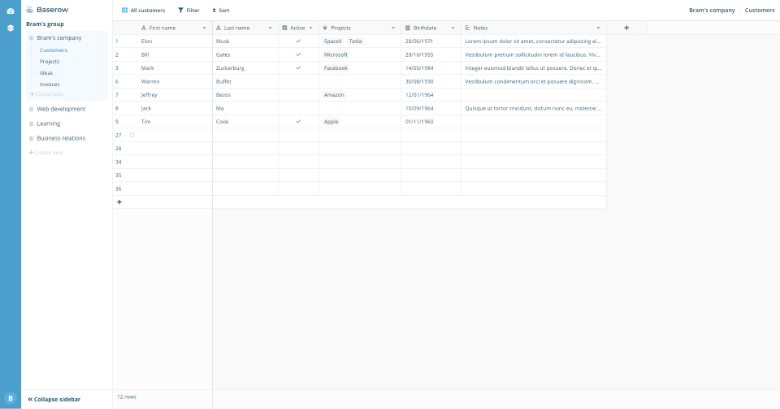Click the checkbox type icon of Active column

(285, 28)
